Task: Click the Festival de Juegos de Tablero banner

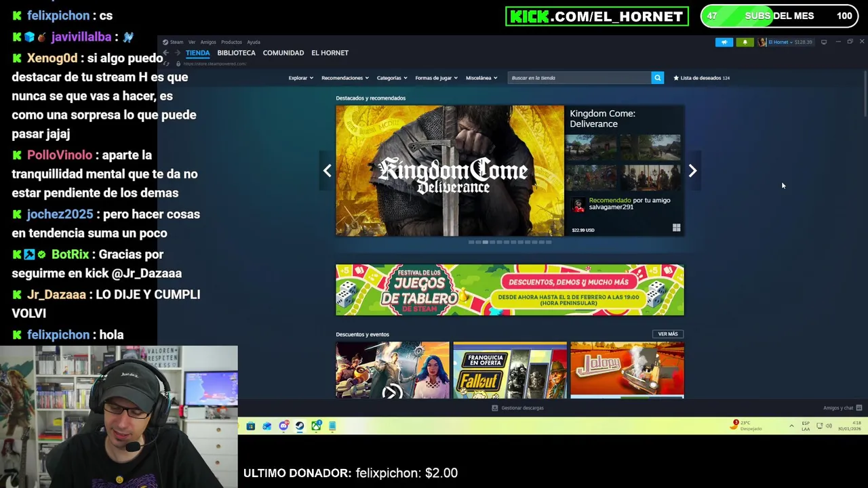Action: click(x=510, y=290)
